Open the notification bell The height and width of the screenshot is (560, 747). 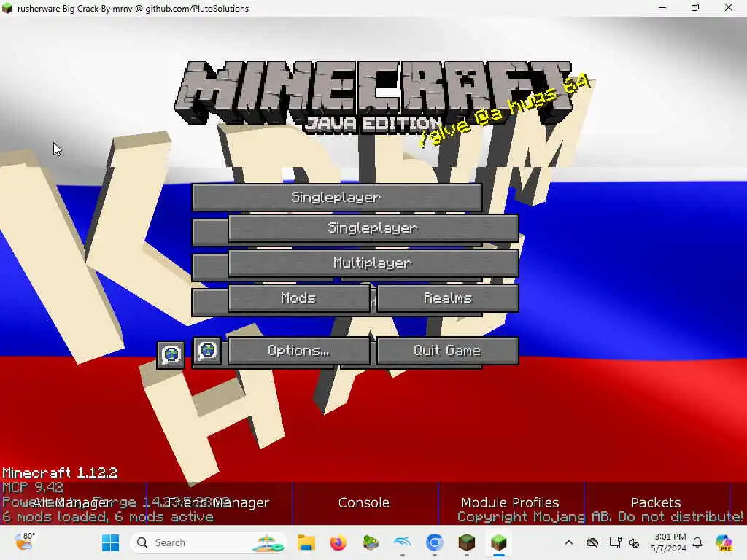click(697, 542)
